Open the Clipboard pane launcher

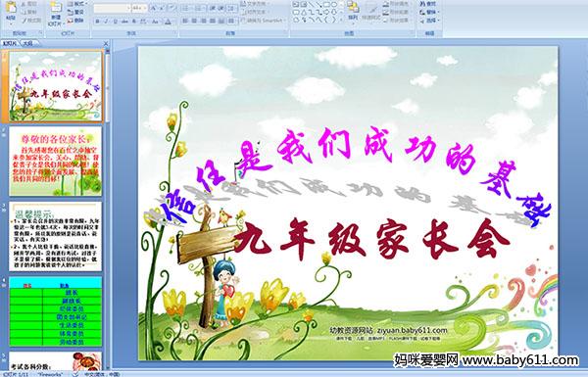click(40, 32)
